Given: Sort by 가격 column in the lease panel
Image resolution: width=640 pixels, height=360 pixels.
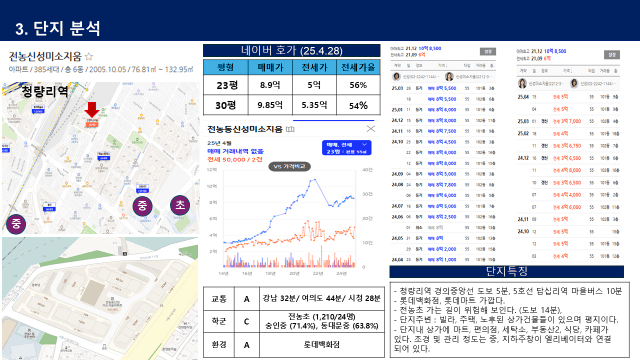Looking at the screenshot, I should coord(568,71).
